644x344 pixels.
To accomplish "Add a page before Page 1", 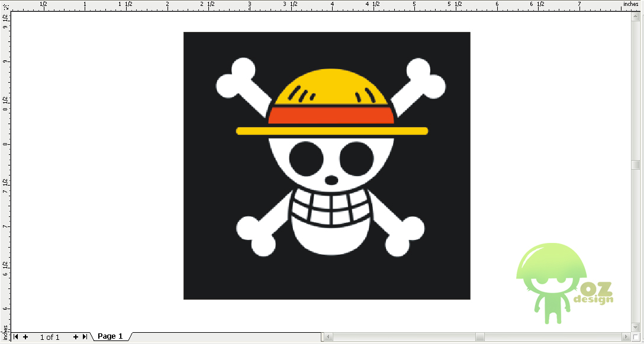I will pos(25,337).
